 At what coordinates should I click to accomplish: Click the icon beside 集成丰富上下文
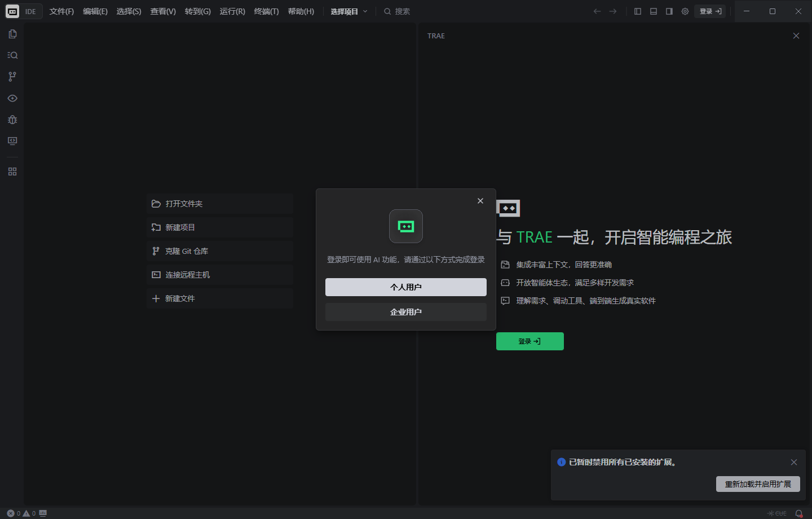(505, 265)
